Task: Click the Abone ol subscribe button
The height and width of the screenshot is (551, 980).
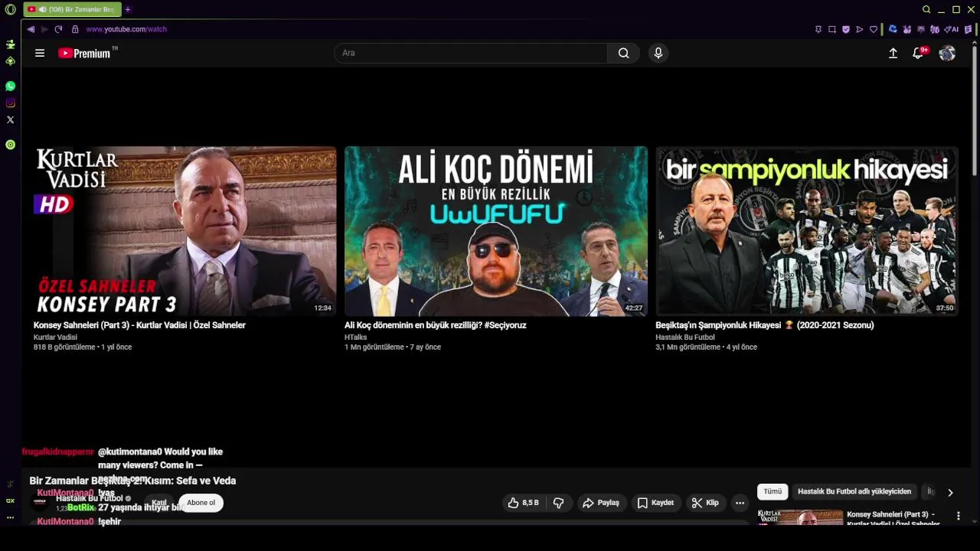Action: 201,503
